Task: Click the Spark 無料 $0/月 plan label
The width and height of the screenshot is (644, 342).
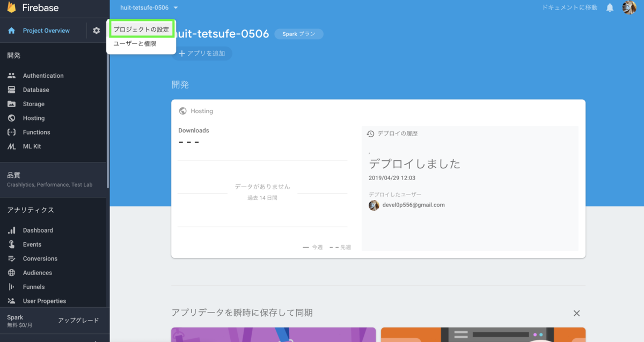Action: click(20, 321)
